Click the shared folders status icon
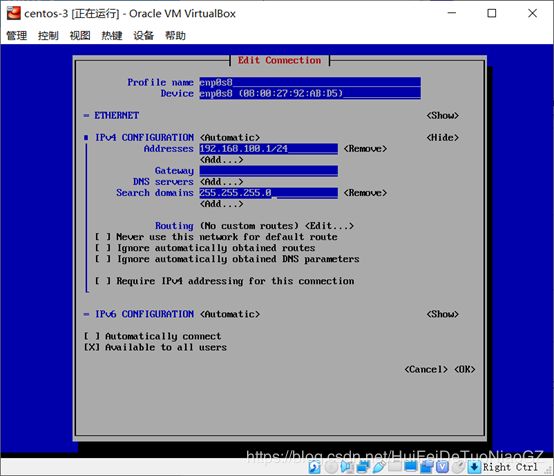Image resolution: width=554 pixels, height=476 pixels. 395,467
